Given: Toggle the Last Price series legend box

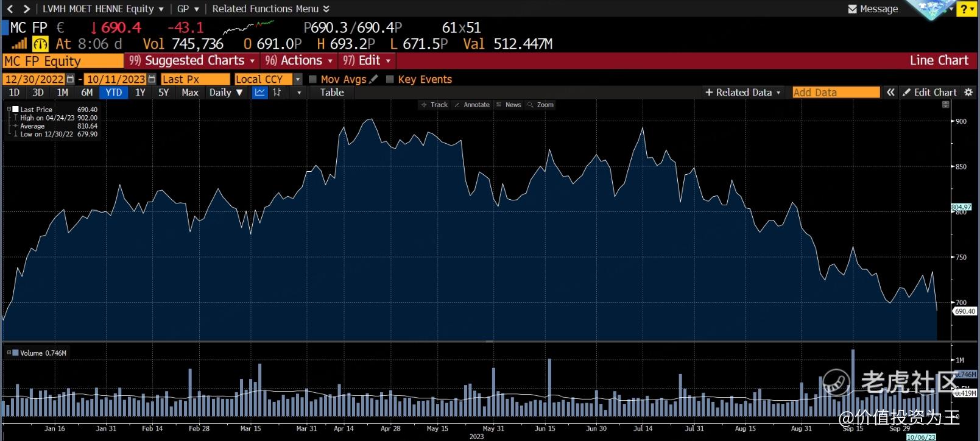Looking at the screenshot, I should pos(15,110).
